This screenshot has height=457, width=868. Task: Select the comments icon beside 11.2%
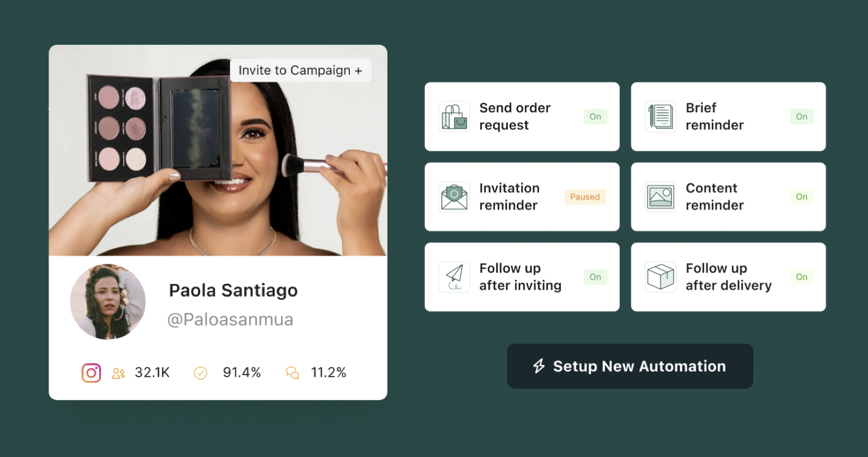[x=293, y=373]
